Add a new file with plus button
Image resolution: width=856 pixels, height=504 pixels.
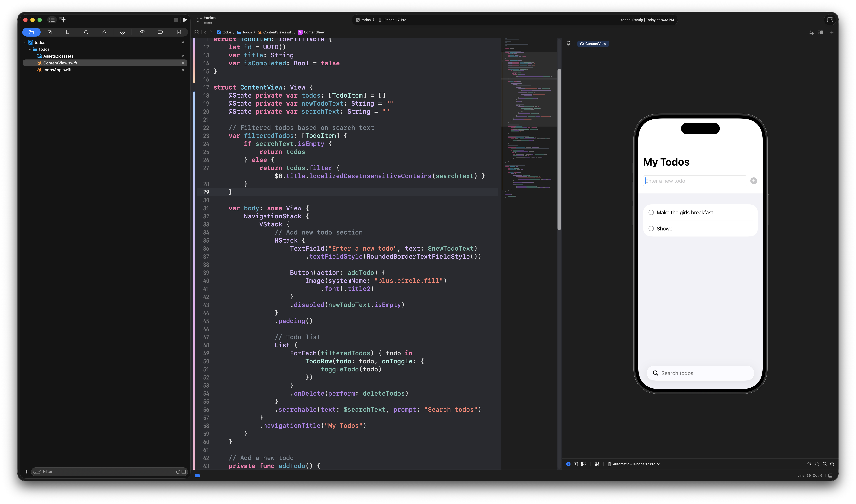[26, 472]
